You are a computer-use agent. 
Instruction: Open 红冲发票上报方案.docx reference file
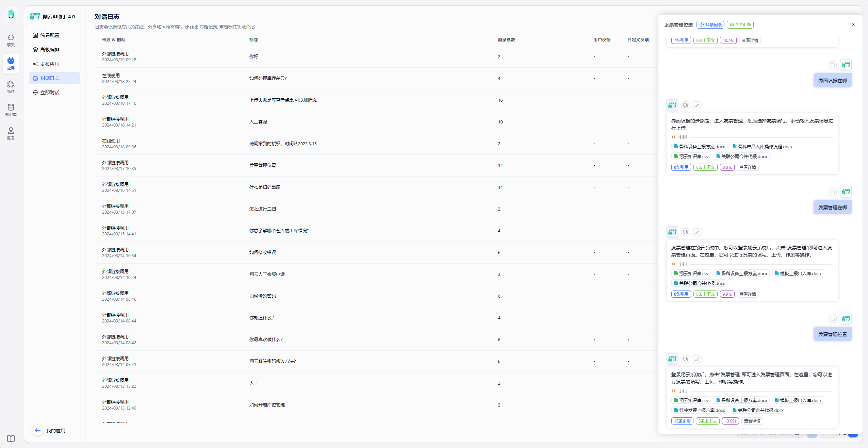699,410
